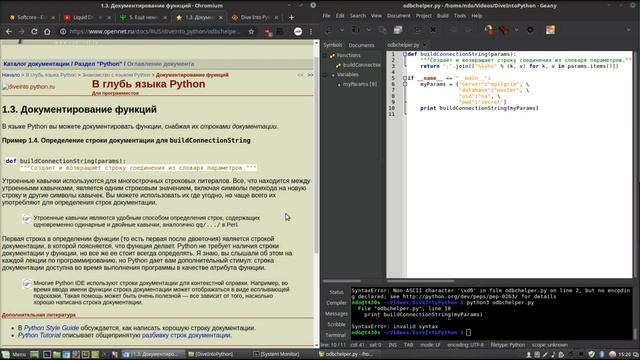Click the red extension icon in Chromium
Screen dimensions: 640x360
(268, 31)
